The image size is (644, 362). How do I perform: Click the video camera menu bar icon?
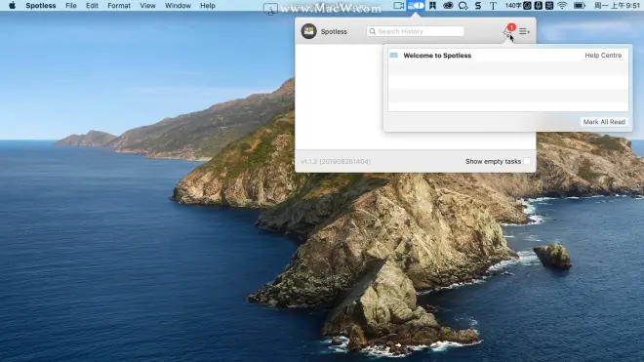pyautogui.click(x=398, y=5)
